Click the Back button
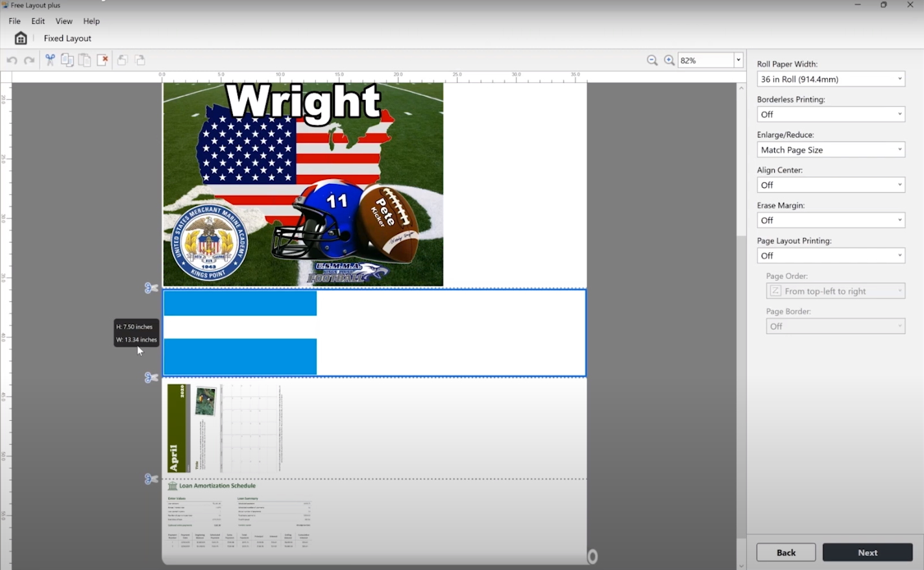This screenshot has height=570, width=924. tap(786, 552)
